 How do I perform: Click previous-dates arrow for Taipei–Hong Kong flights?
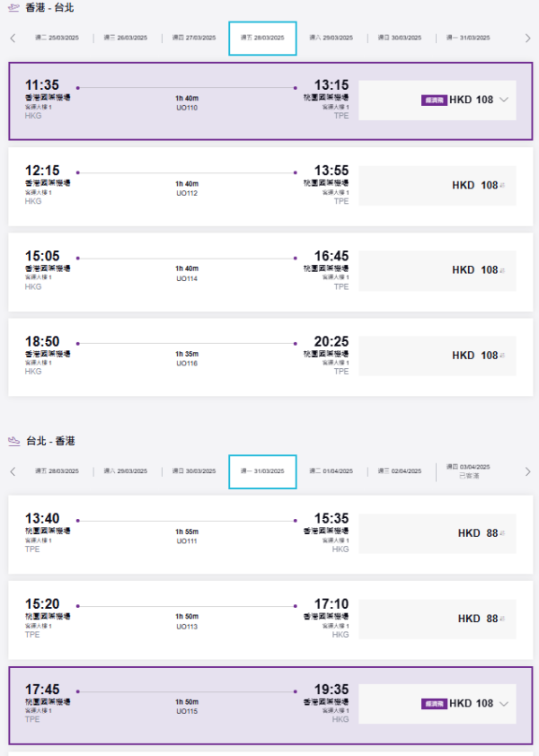[13, 471]
